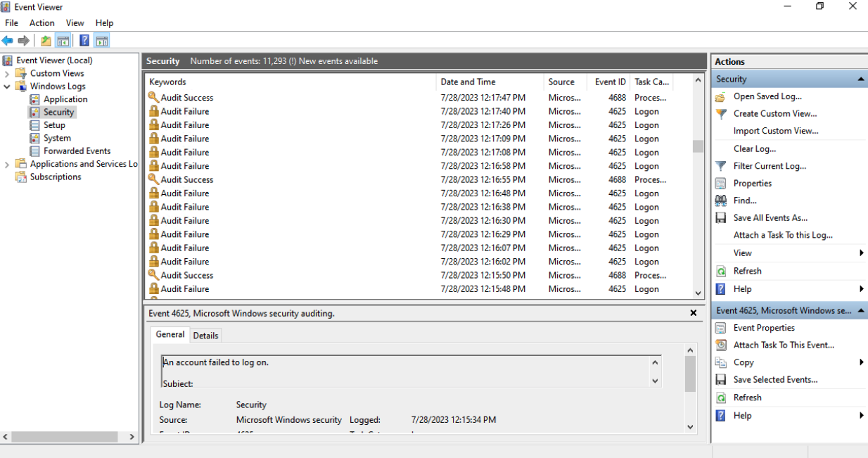Click the Forward arrow toolbar icon
Image resolution: width=868 pixels, height=458 pixels.
(x=24, y=41)
